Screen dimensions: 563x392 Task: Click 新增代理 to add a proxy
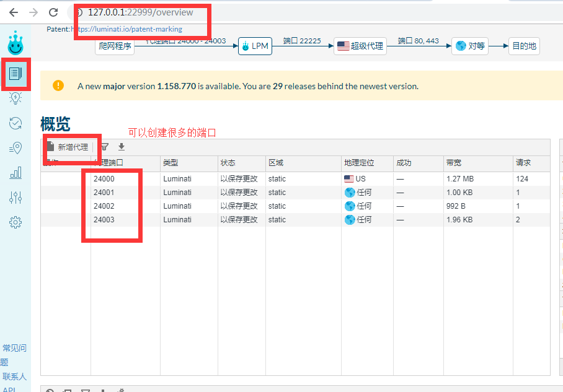tap(68, 147)
